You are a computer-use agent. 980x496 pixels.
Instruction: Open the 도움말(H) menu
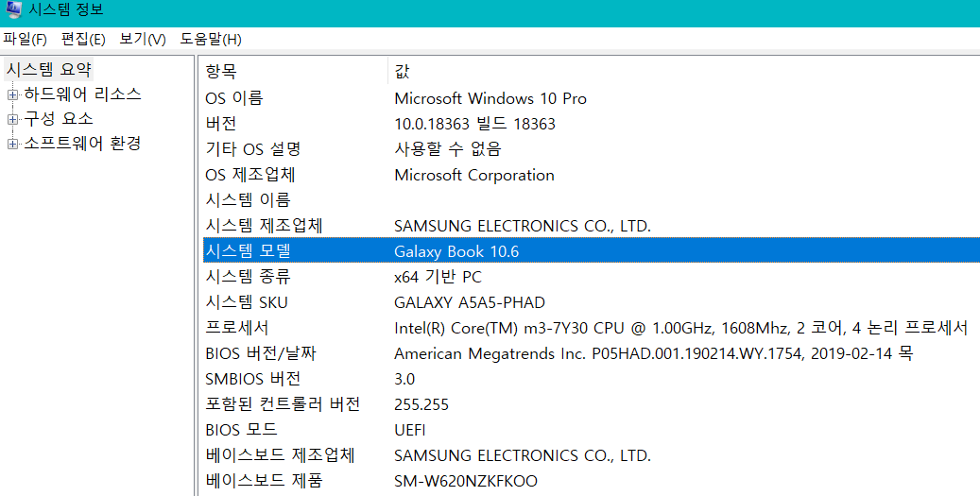tap(211, 40)
